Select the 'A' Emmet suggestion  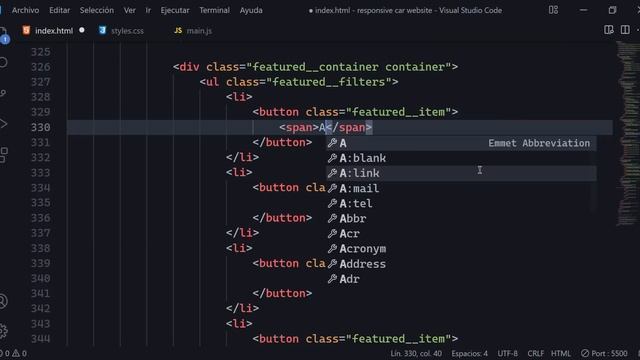(461, 143)
